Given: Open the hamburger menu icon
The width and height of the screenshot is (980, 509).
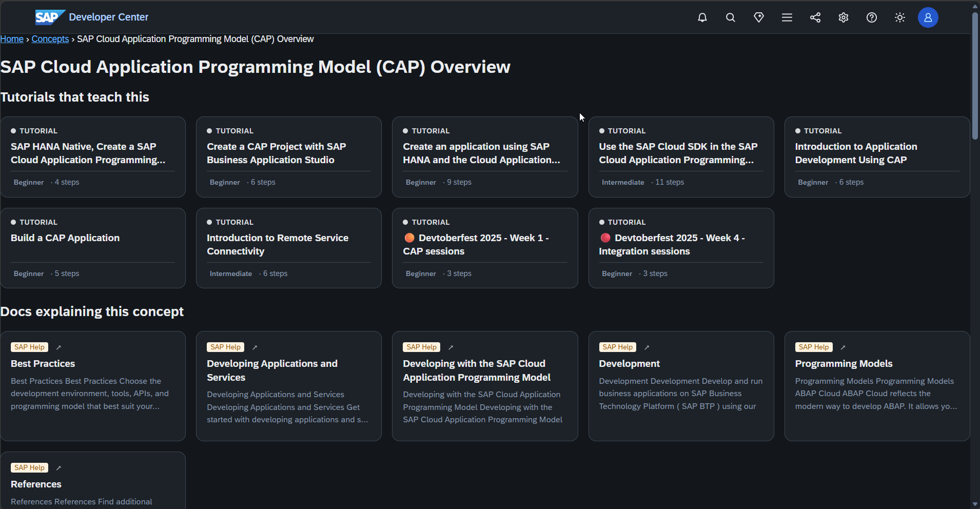Looking at the screenshot, I should point(787,17).
